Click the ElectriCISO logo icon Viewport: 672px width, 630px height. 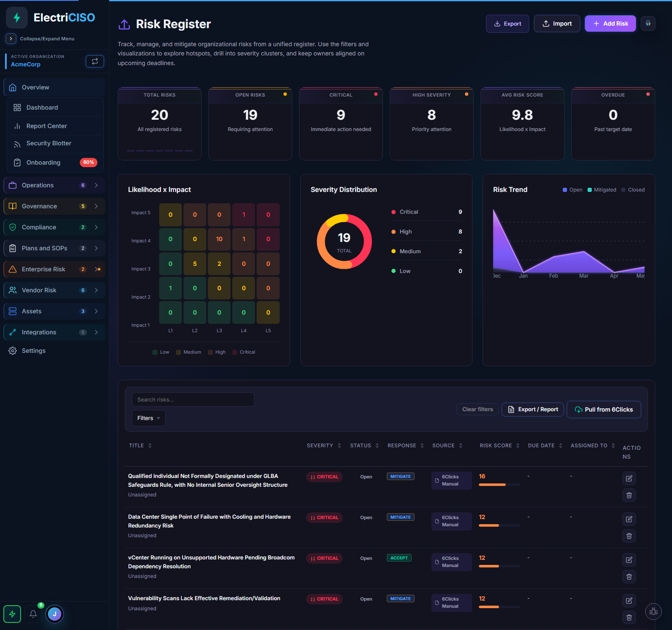[17, 18]
